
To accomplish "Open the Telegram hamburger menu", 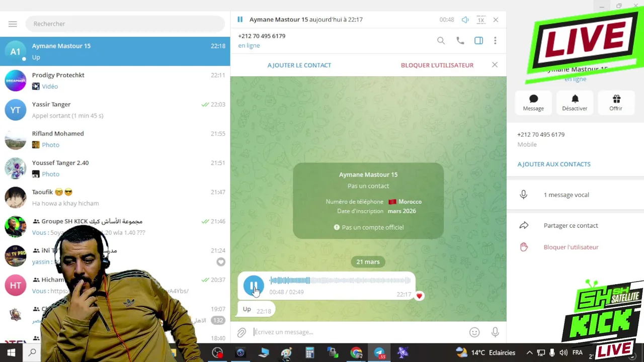I will point(13,24).
